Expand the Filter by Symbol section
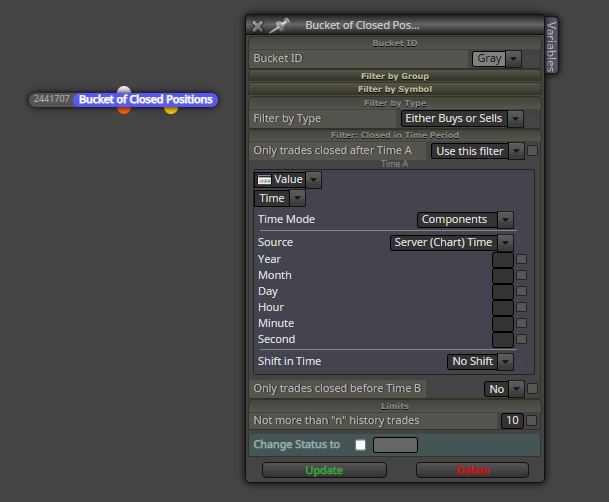The image size is (609, 502). 395,89
